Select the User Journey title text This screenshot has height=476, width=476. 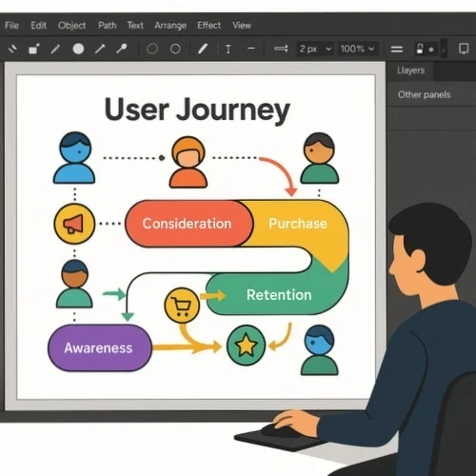coord(197,109)
